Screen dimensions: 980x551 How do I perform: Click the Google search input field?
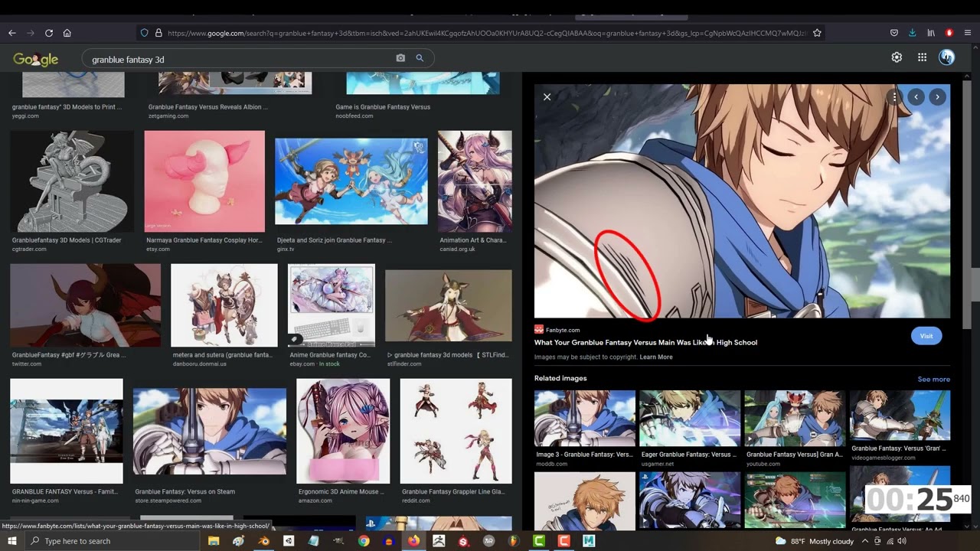(240, 59)
